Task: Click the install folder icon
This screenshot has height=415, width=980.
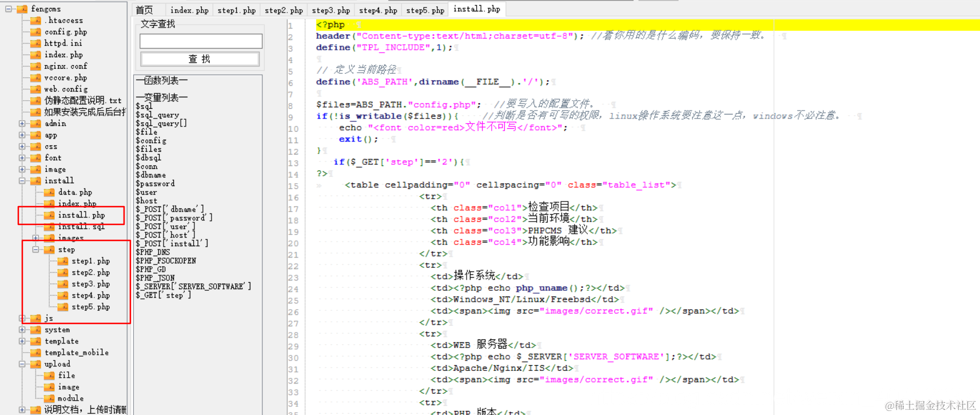Action: coord(36,181)
